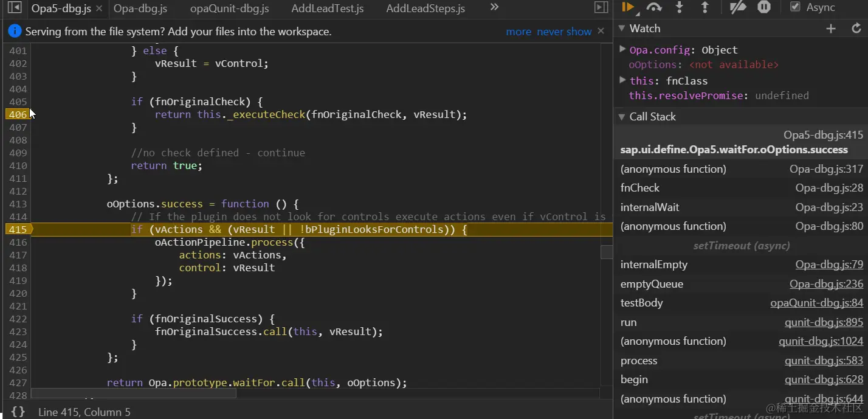Open qunit-dbg.js:583 link for process

tap(824, 361)
